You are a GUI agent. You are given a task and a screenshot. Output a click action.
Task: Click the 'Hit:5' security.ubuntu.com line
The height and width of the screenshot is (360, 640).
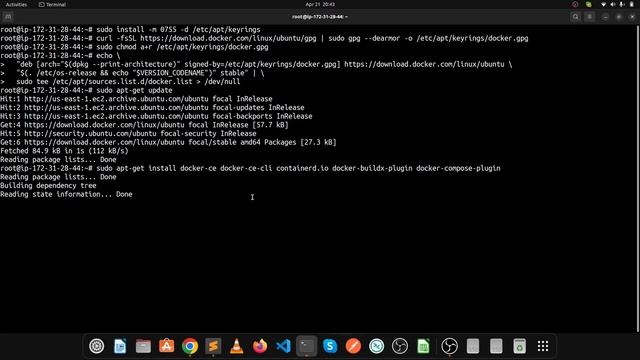click(x=128, y=133)
